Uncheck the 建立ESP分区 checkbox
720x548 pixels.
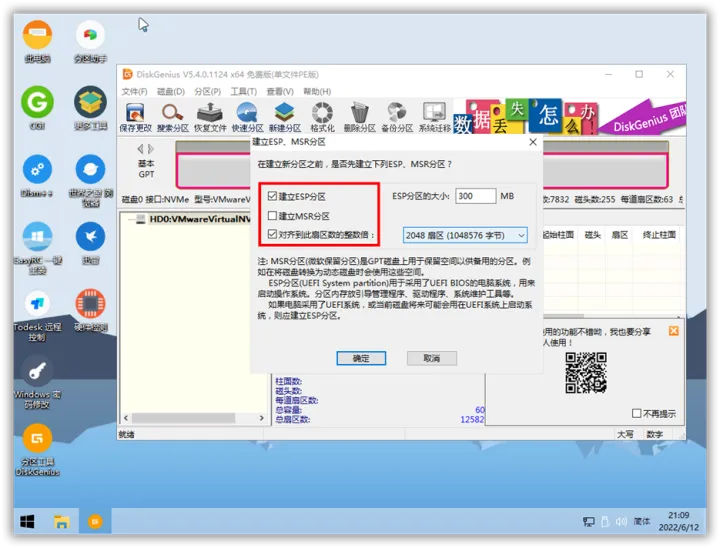point(272,196)
